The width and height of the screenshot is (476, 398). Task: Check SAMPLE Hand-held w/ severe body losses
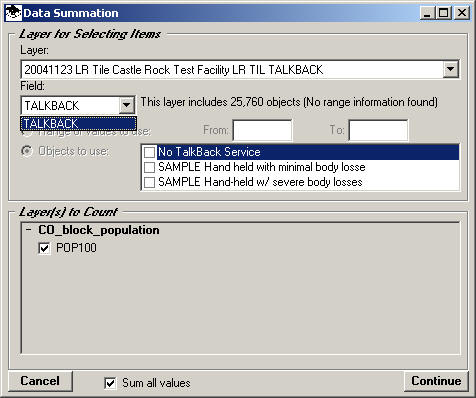[x=149, y=182]
